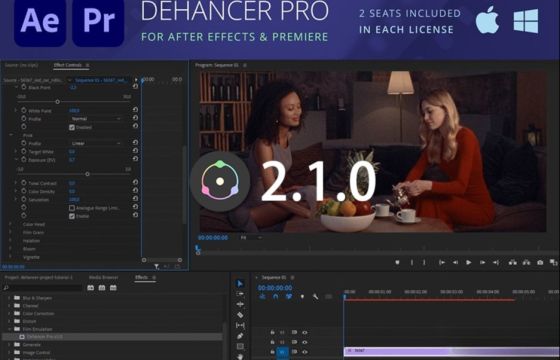Uncheck the lower Enable checkbox
The width and height of the screenshot is (560, 360).
(x=72, y=216)
